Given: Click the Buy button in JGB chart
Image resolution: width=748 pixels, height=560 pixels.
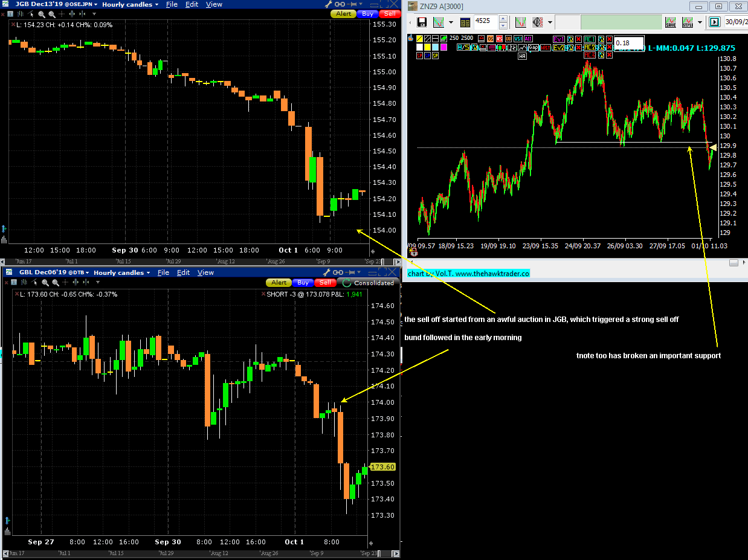Looking at the screenshot, I should pos(367,14).
